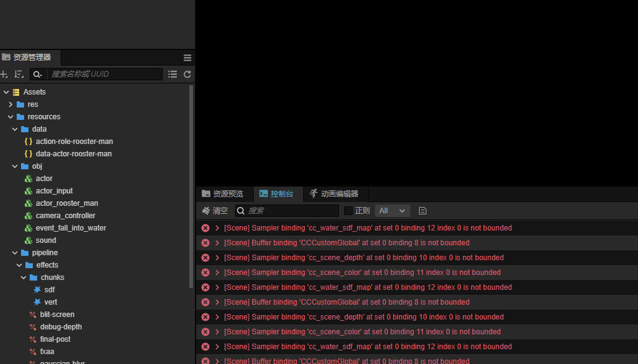The width and height of the screenshot is (638, 364).
Task: Expand second cc_scene_depth error entry
Action: coord(217,317)
